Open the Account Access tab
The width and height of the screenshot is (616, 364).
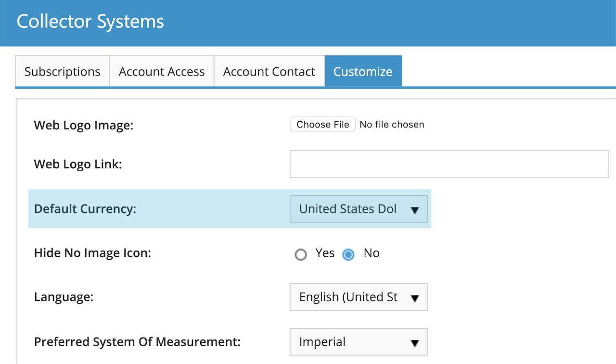tap(162, 72)
